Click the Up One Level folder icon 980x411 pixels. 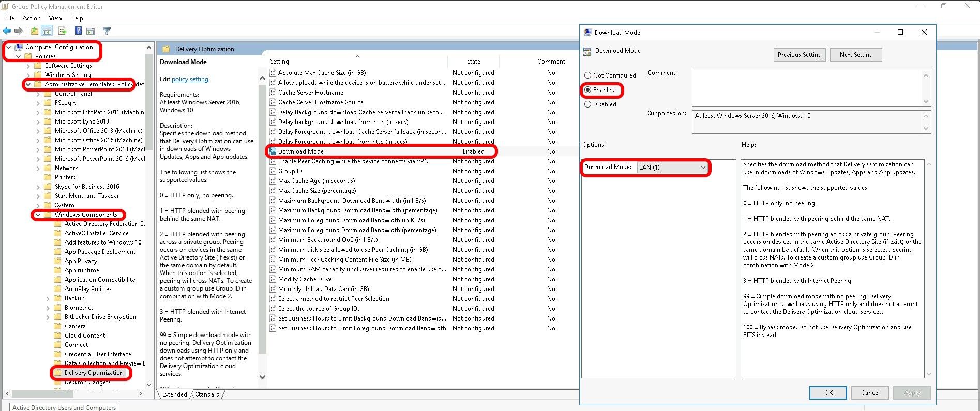(x=34, y=31)
